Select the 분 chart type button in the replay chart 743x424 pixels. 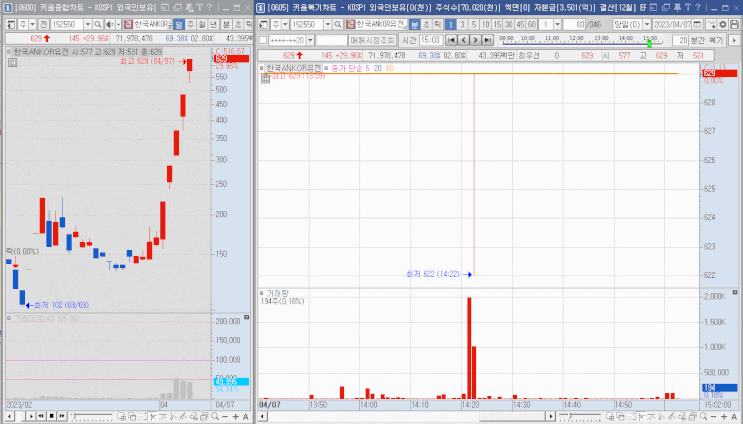[414, 24]
